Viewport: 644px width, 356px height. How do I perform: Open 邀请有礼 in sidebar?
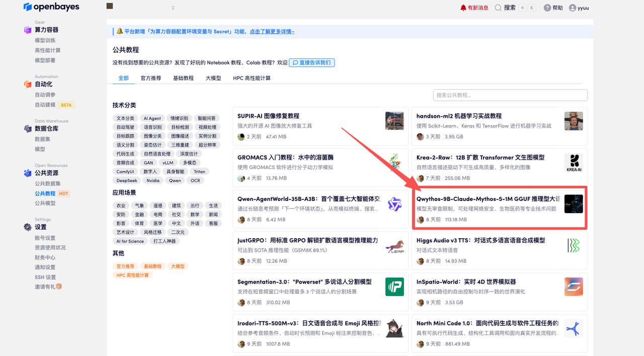[48, 287]
